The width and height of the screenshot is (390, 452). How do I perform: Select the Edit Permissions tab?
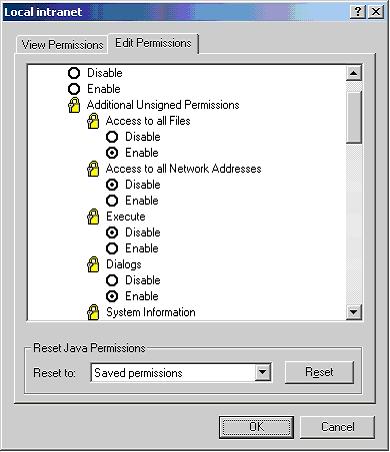click(x=153, y=43)
